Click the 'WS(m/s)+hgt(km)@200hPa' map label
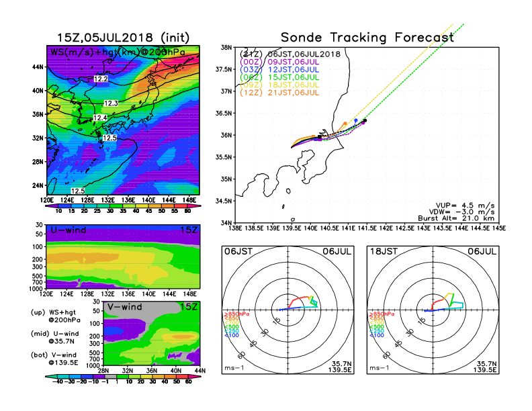The height and width of the screenshot is (411, 532). [x=118, y=52]
